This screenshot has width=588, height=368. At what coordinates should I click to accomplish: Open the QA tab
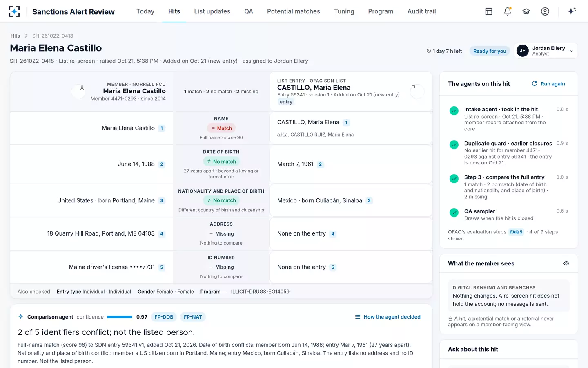tap(249, 11)
